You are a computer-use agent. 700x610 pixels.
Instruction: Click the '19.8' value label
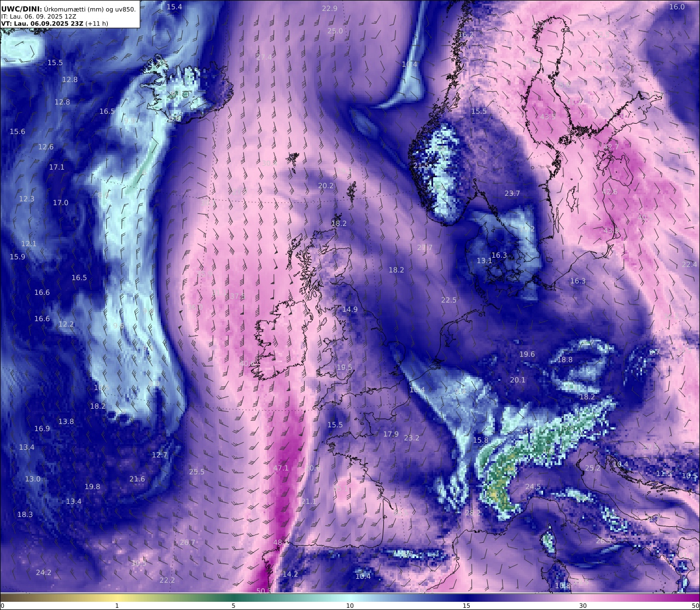point(92,486)
